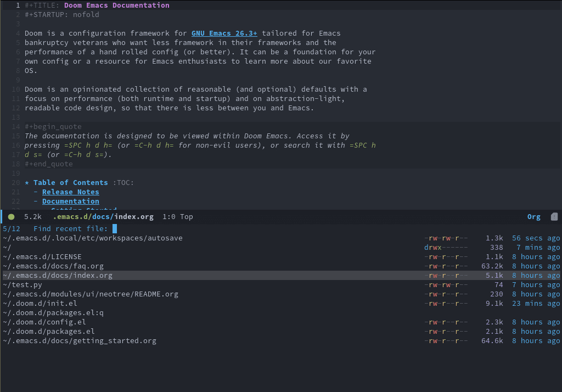Click the Table of Contents heading star
Screen dimensions: 562x392
coord(27,183)
